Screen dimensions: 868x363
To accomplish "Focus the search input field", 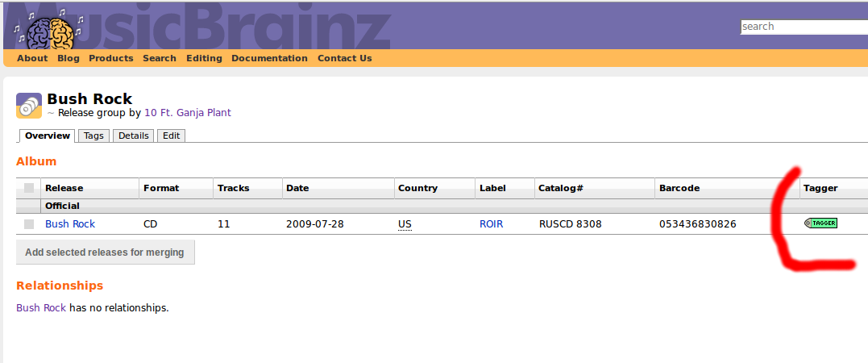I will [x=804, y=27].
